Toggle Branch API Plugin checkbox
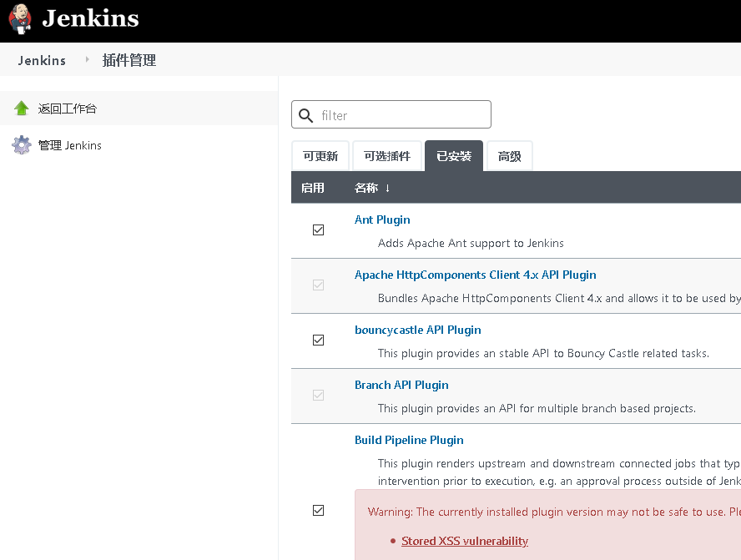Screen dimensions: 741x560 point(319,395)
